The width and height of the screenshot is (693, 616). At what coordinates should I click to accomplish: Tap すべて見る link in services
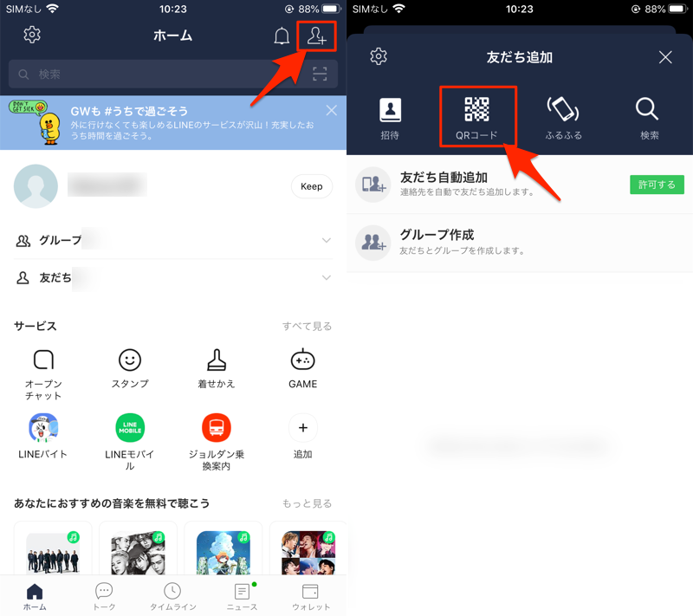(x=307, y=327)
